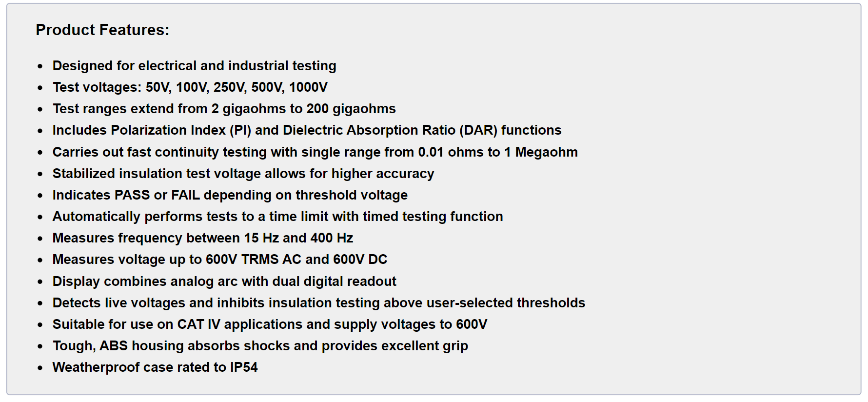
Task: Click the 600V TRMS AC voltage line
Action: click(x=219, y=260)
